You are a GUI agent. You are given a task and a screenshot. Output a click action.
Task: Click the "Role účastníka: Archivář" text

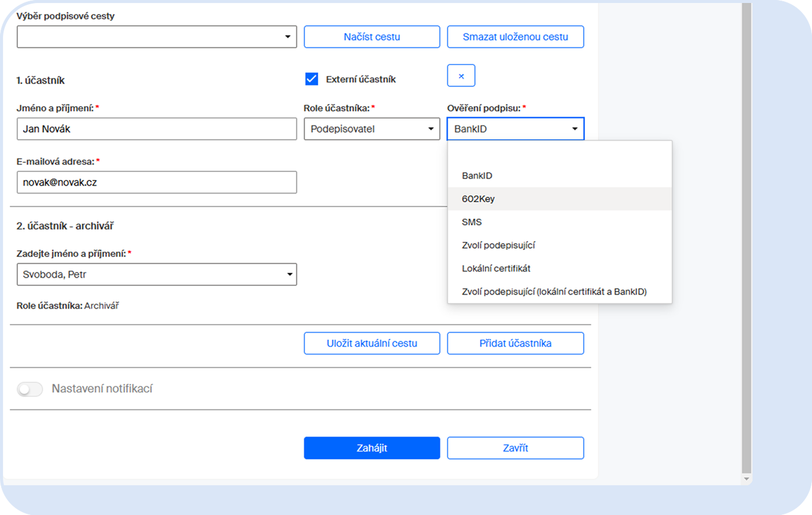click(x=68, y=306)
